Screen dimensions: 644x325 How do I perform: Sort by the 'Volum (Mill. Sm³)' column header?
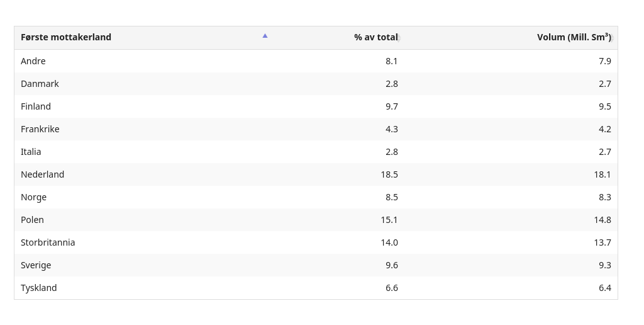[x=573, y=37]
